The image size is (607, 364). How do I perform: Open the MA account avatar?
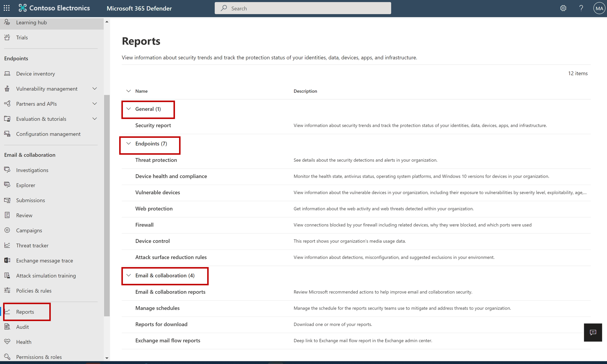coord(599,8)
